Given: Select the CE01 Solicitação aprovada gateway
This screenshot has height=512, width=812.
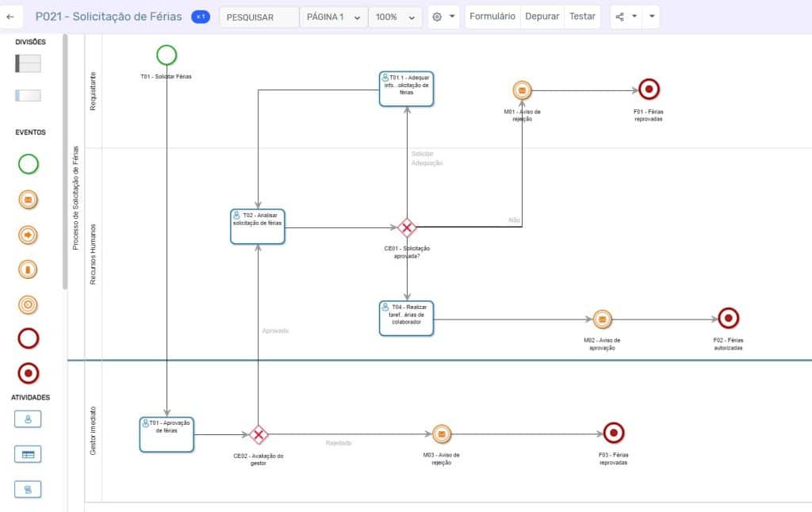Looking at the screenshot, I should pos(407,228).
